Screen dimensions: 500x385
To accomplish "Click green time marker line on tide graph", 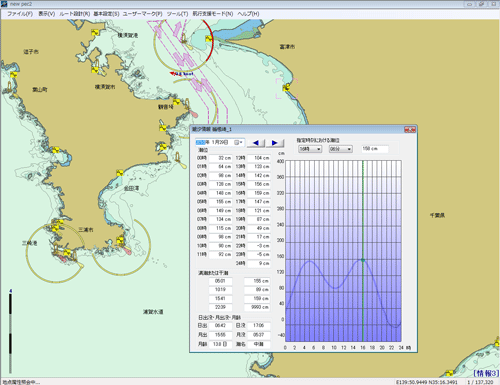I will coord(363,250).
